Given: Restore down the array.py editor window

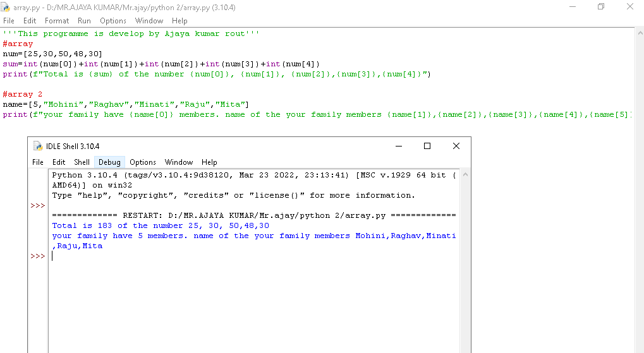Looking at the screenshot, I should click(600, 7).
